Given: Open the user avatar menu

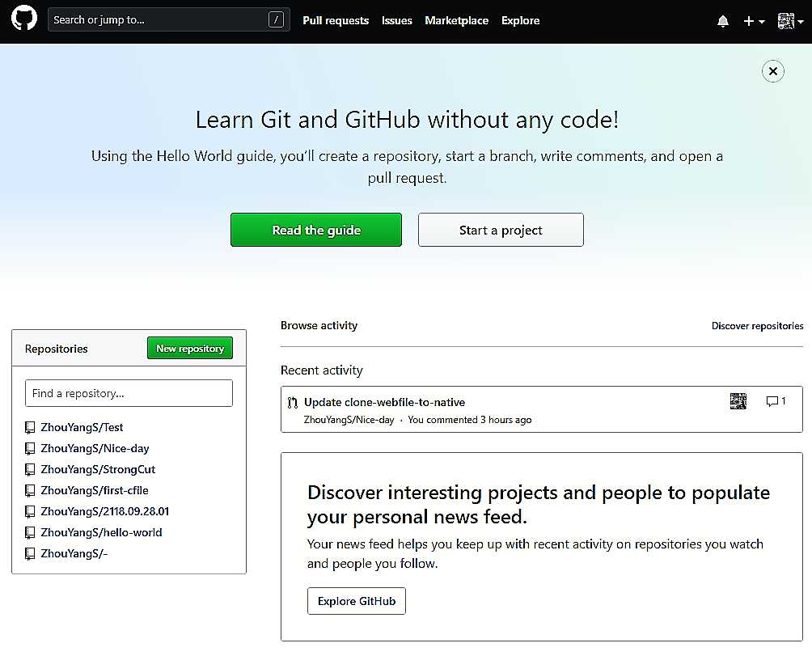Looking at the screenshot, I should pos(790,21).
